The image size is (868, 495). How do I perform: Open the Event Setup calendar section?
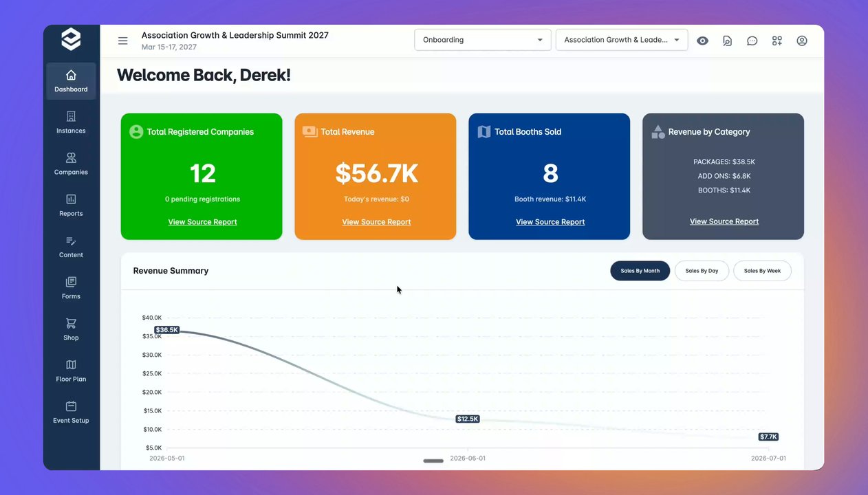pyautogui.click(x=71, y=412)
